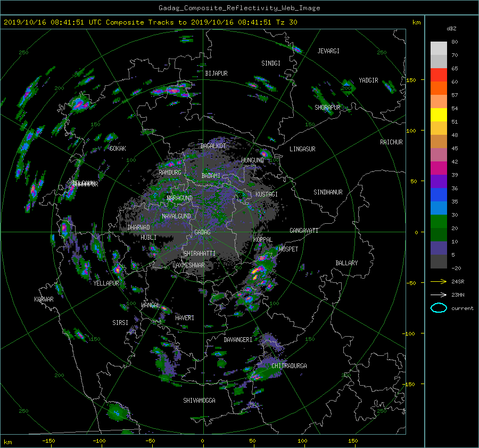Click the HAVERI label
The height and width of the screenshot is (448, 479).
(x=185, y=318)
